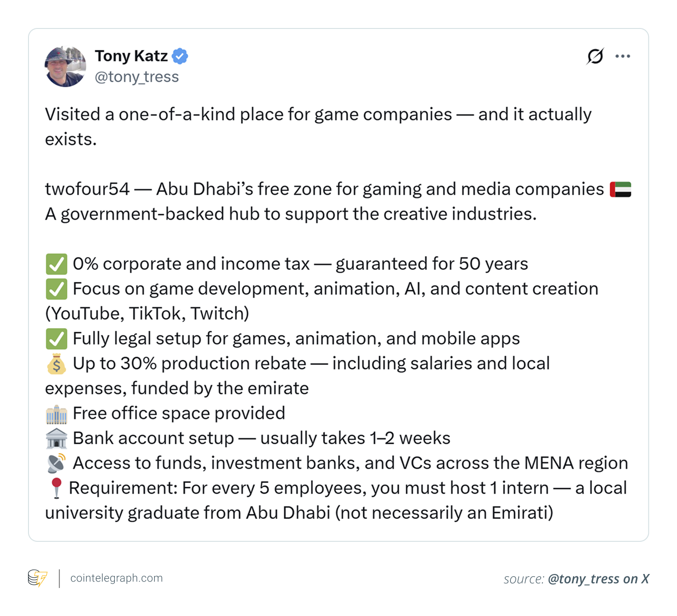
Task: Click the blue verified badge next to Tony Katz
Action: point(180,56)
